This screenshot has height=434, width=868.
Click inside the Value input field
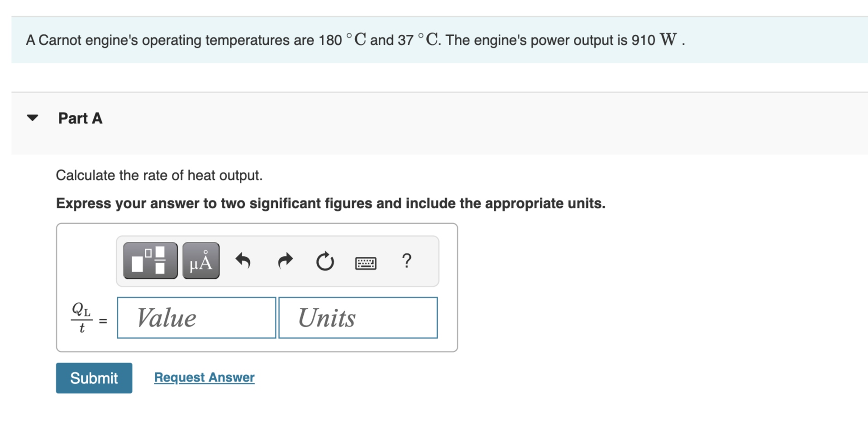coord(196,317)
